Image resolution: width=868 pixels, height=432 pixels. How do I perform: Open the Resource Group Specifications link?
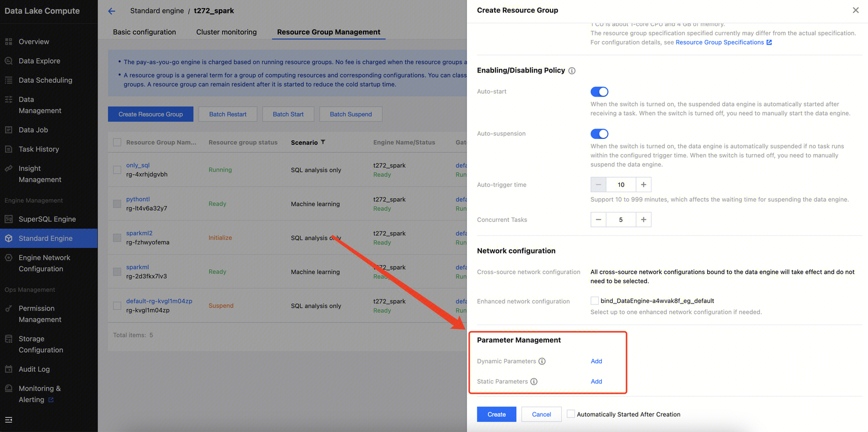point(719,42)
